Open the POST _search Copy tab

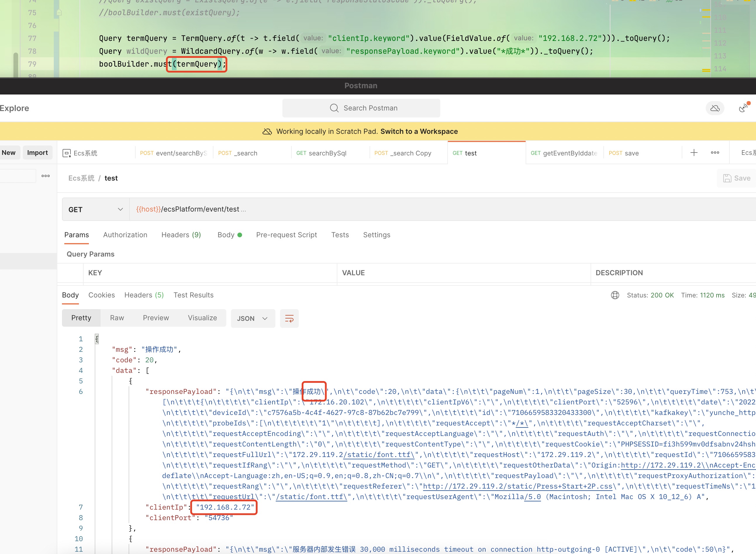(408, 153)
